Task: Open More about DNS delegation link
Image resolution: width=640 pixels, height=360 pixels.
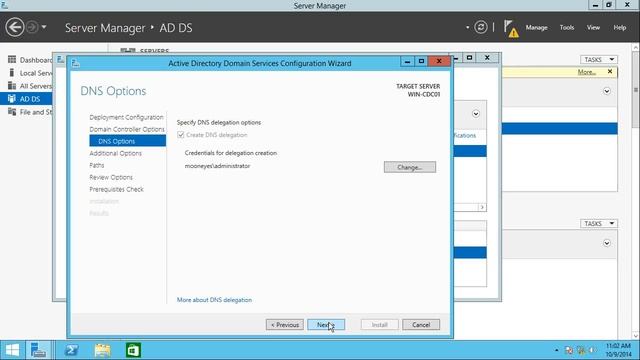Action: pos(214,300)
